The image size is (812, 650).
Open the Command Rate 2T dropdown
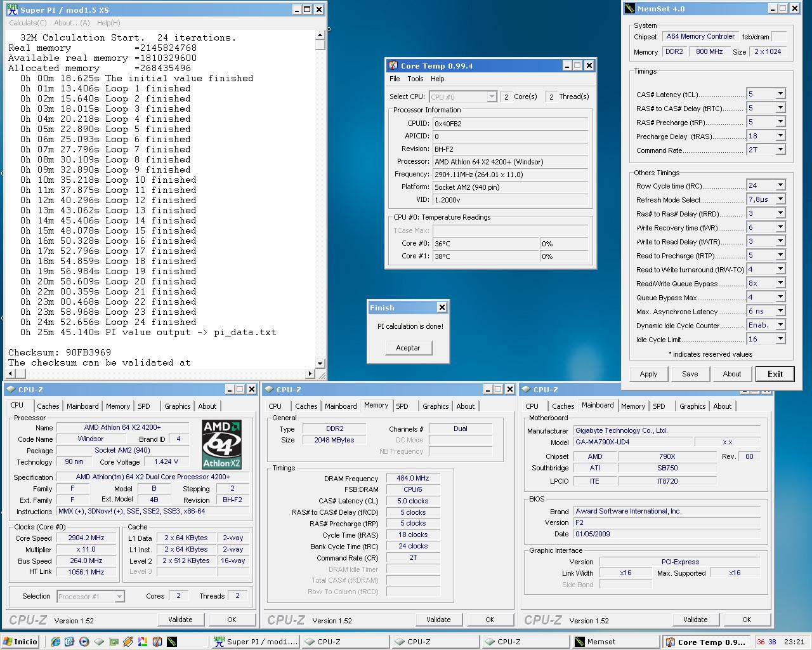780,150
